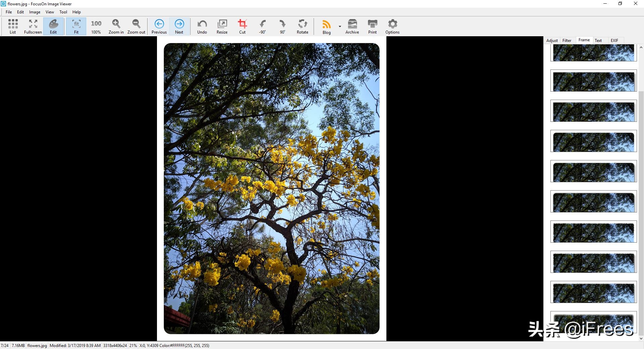Open the View menu
This screenshot has width=644, height=349.
[50, 12]
